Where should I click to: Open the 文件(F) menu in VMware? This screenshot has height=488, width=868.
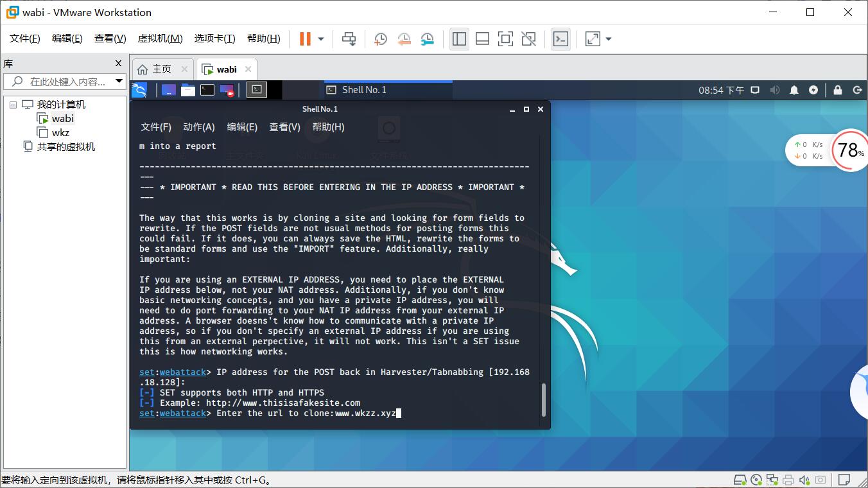tap(25, 39)
